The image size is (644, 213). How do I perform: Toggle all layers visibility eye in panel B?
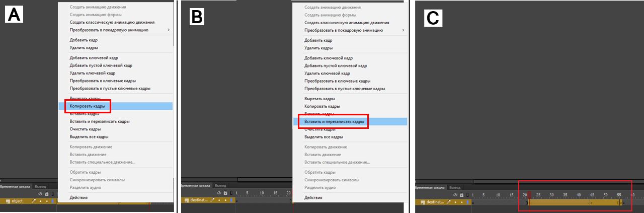click(219, 193)
